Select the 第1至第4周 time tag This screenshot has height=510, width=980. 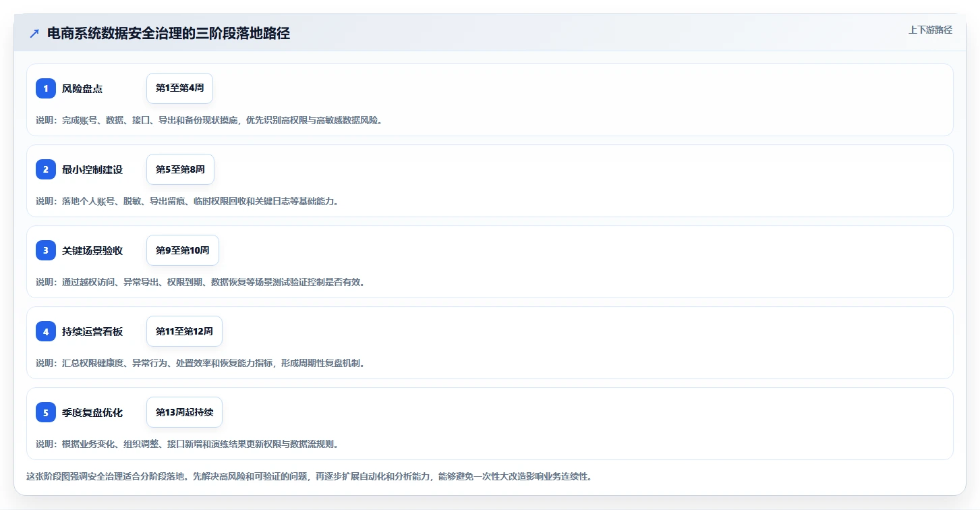(179, 88)
